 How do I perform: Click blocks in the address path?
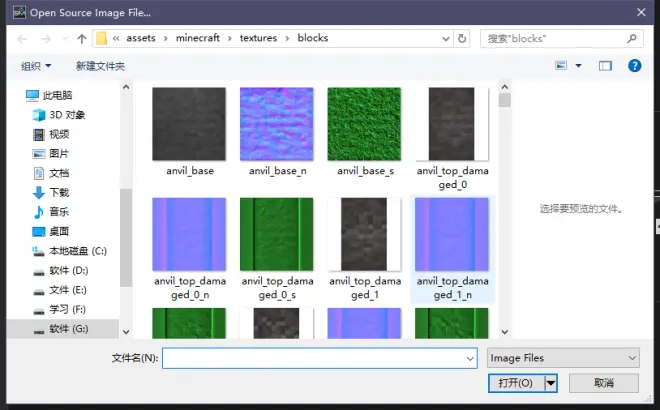tap(313, 38)
